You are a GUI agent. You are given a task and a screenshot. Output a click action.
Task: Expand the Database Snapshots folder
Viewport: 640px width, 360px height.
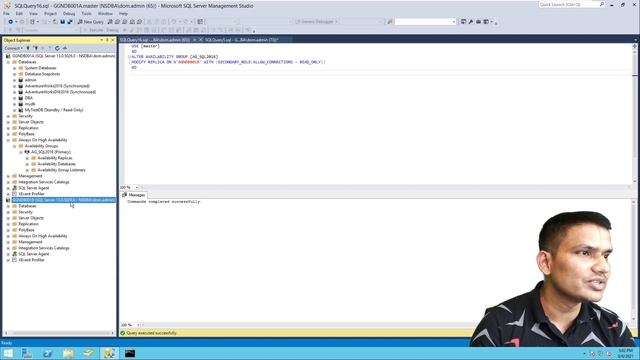[15, 74]
